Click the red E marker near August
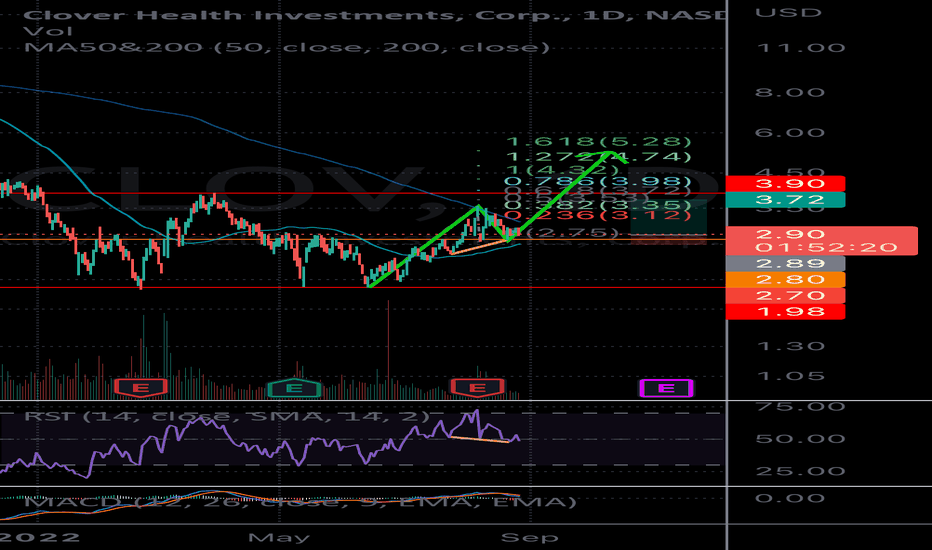 point(477,388)
